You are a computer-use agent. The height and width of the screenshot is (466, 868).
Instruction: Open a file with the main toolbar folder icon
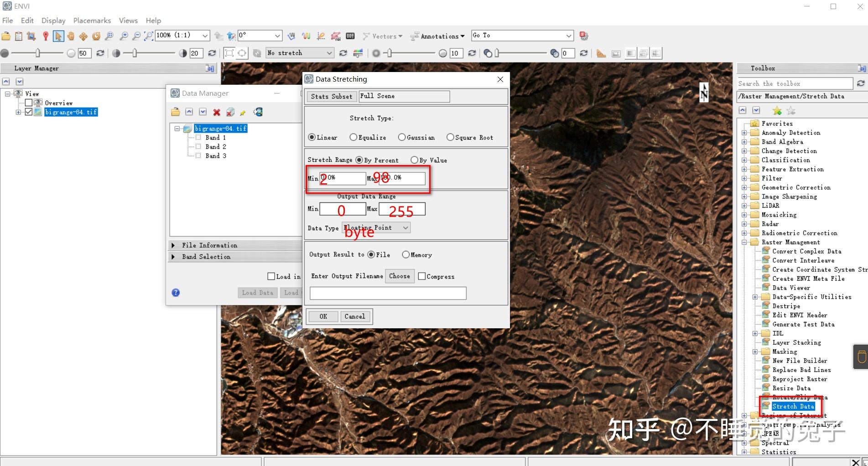pos(6,36)
